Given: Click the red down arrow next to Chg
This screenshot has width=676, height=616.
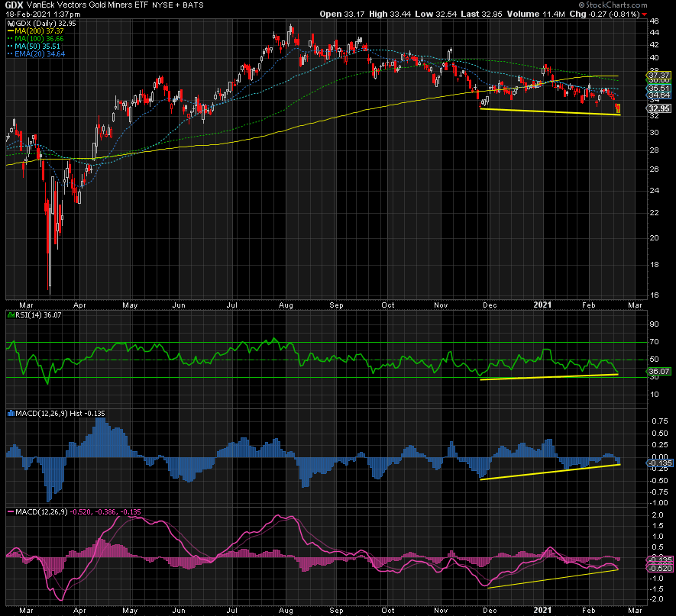Looking at the screenshot, I should tap(645, 15).
